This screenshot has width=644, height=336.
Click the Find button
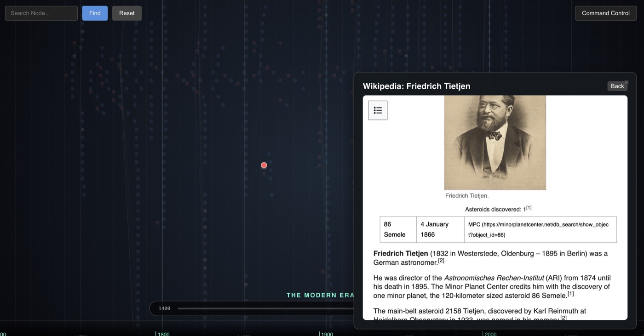click(95, 13)
